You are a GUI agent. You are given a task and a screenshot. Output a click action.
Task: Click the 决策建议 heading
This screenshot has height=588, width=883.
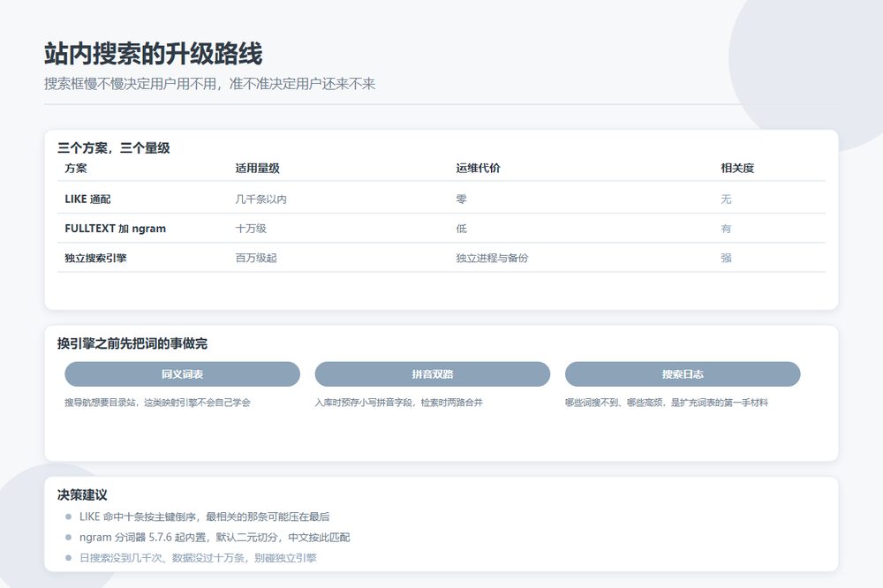[x=82, y=495]
